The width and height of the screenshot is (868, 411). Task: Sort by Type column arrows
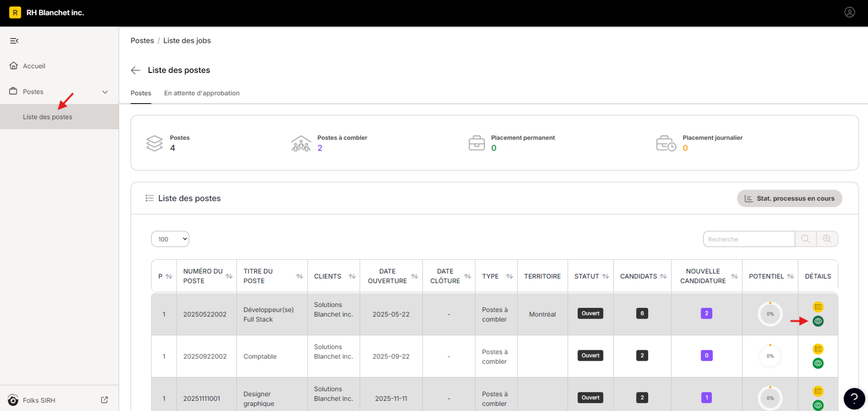pyautogui.click(x=510, y=276)
